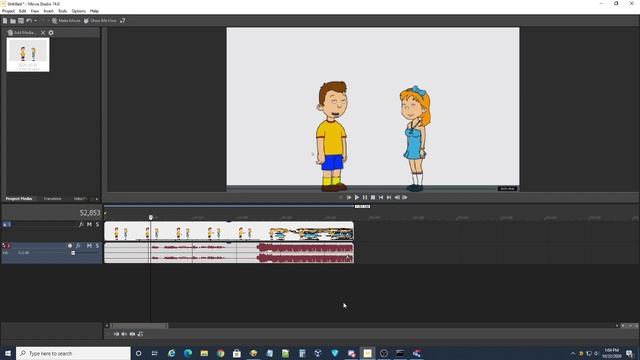Remove selected media with the X icon
The image size is (640, 360).
[43, 33]
